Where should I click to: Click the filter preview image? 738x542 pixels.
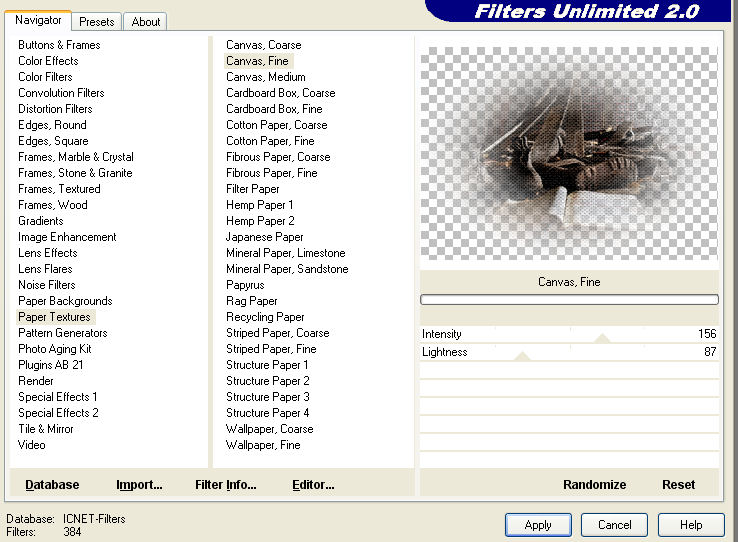(x=569, y=151)
